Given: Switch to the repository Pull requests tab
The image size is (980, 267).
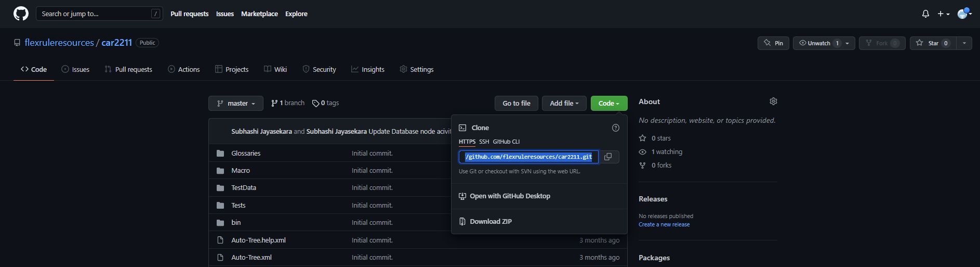Looking at the screenshot, I should pyautogui.click(x=128, y=69).
